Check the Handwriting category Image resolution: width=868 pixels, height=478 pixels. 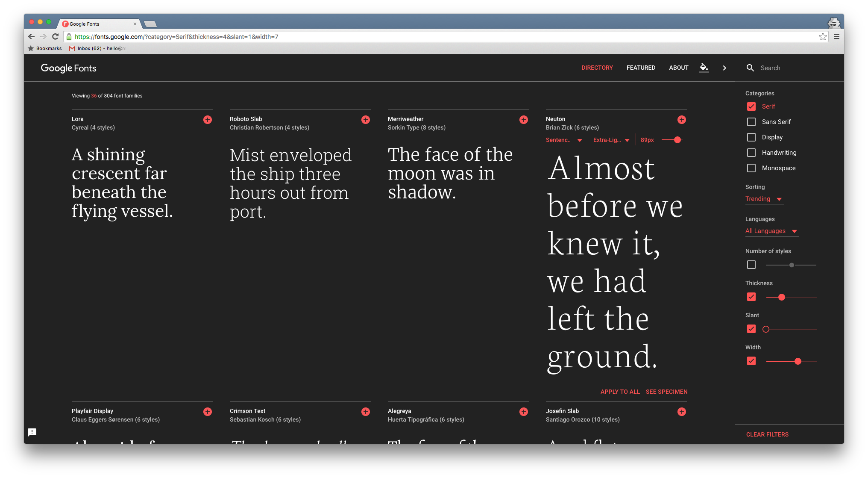pyautogui.click(x=751, y=153)
